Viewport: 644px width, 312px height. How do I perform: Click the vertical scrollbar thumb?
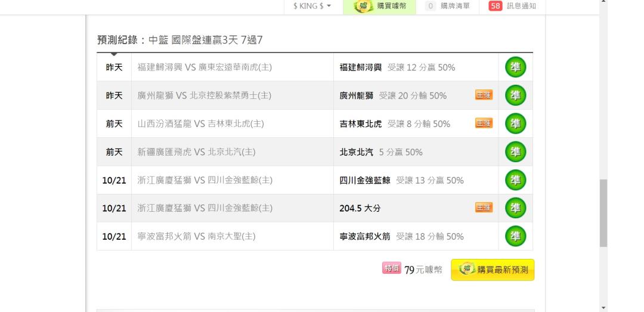click(603, 213)
